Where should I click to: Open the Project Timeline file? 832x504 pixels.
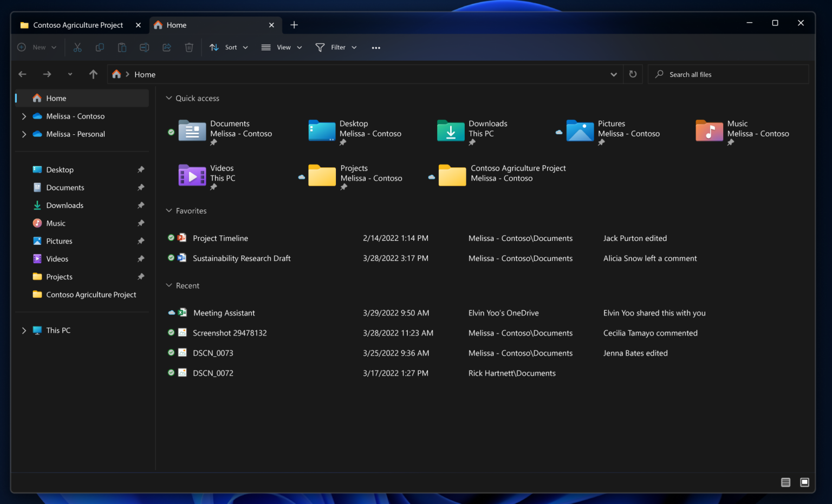click(x=220, y=238)
